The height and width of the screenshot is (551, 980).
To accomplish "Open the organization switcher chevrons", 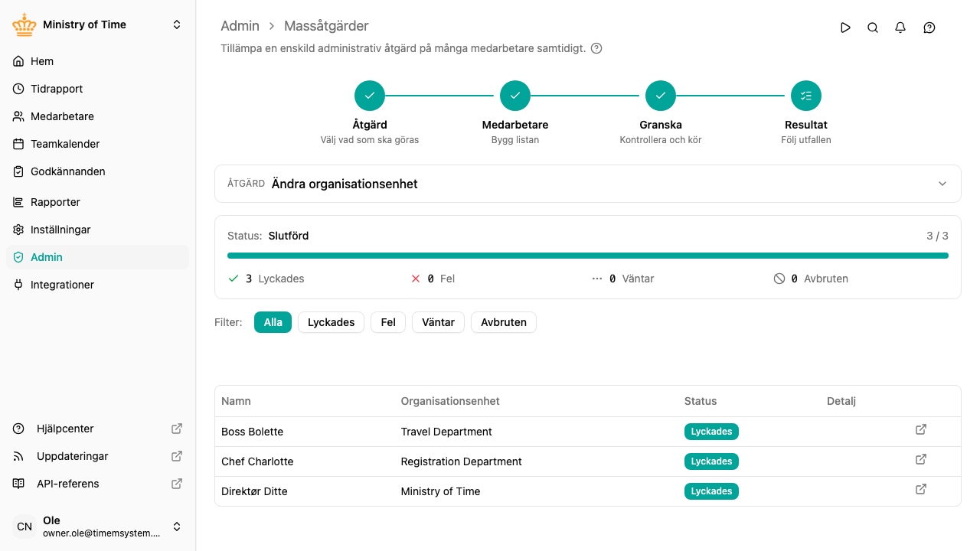I will (177, 24).
